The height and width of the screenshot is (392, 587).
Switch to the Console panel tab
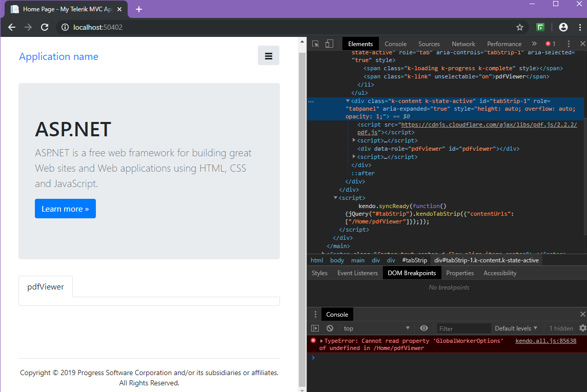pos(395,44)
